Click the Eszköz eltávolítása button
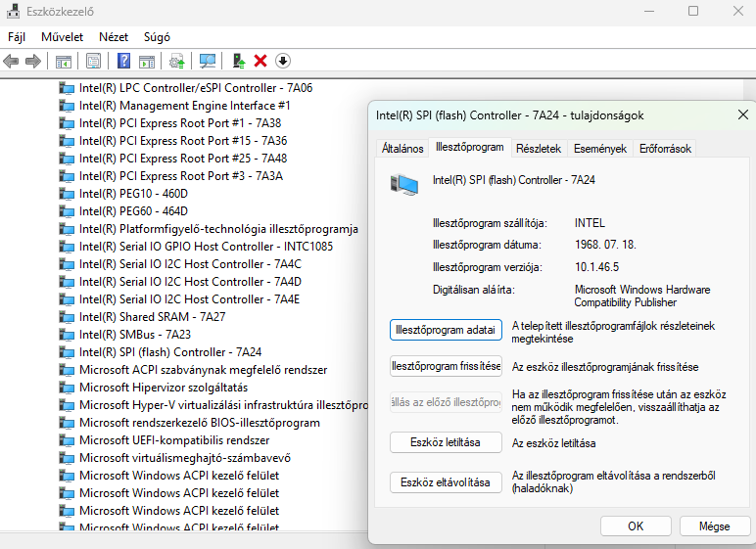 click(446, 482)
